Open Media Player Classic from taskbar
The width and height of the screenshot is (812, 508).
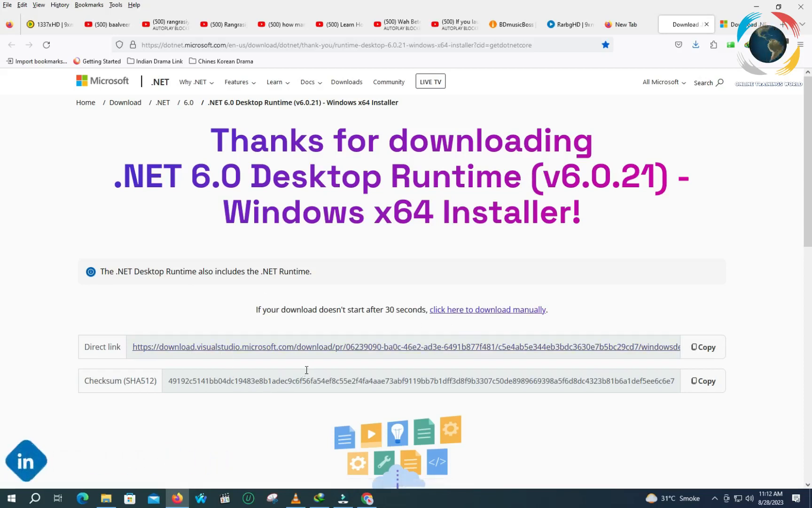(225, 498)
